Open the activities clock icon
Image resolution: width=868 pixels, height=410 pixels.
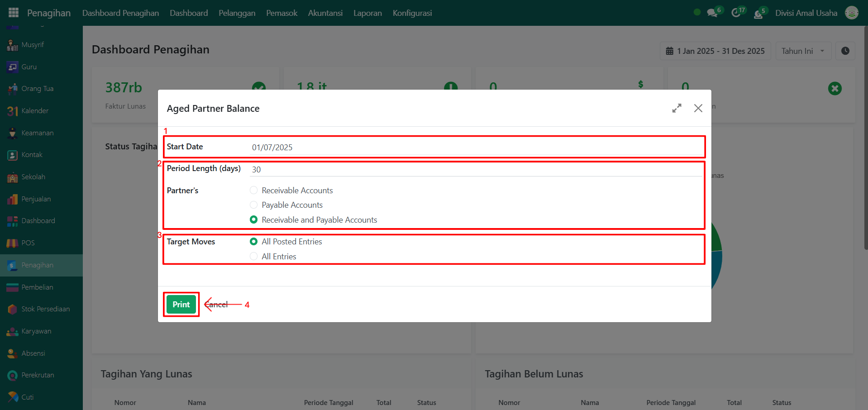736,13
